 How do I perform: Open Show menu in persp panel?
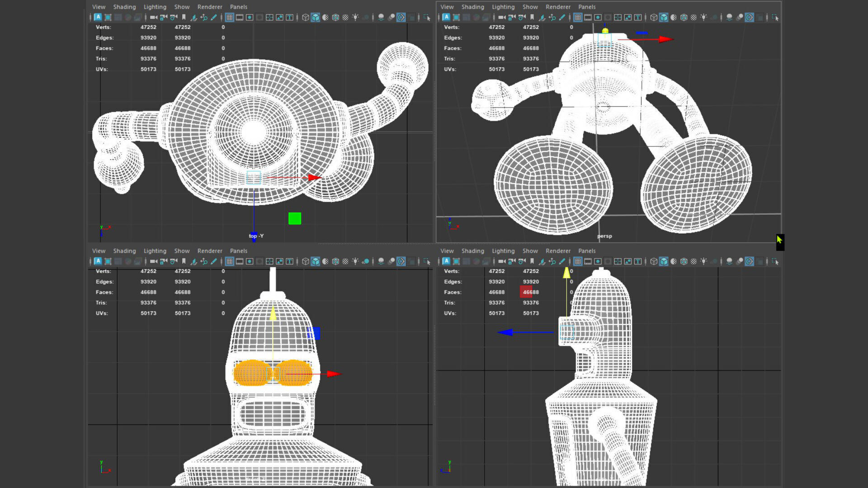(530, 7)
